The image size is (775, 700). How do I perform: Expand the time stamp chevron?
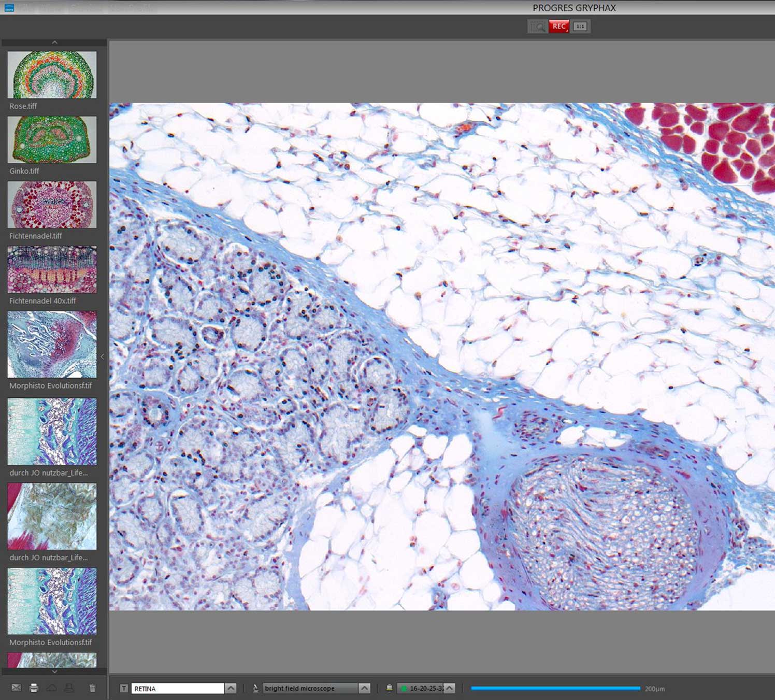[x=448, y=688]
